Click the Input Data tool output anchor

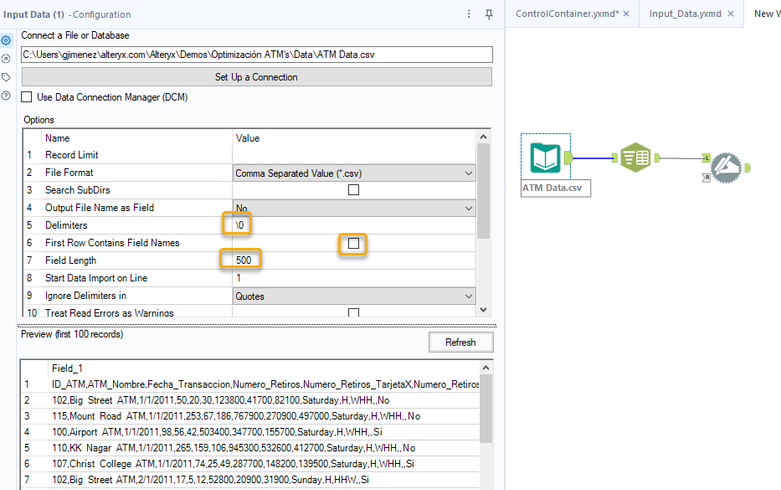tap(568, 158)
